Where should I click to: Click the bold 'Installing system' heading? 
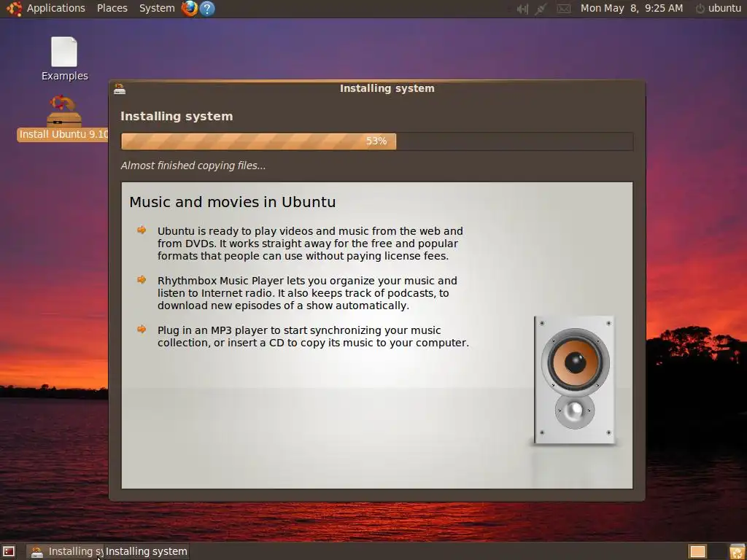click(177, 116)
